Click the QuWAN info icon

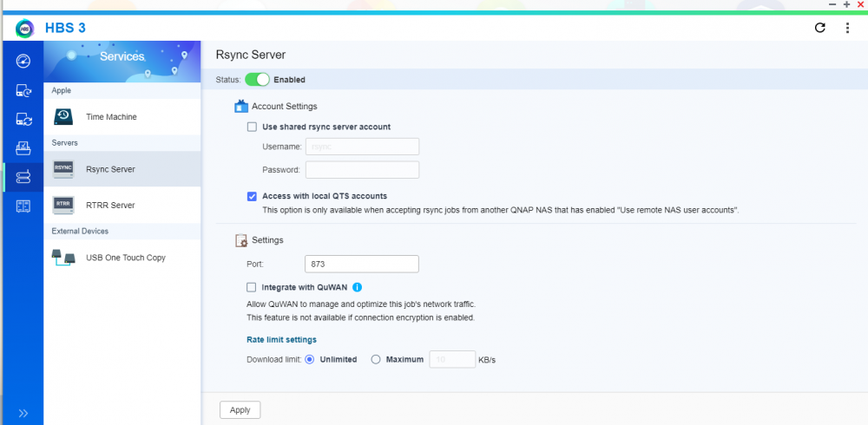[x=357, y=287]
